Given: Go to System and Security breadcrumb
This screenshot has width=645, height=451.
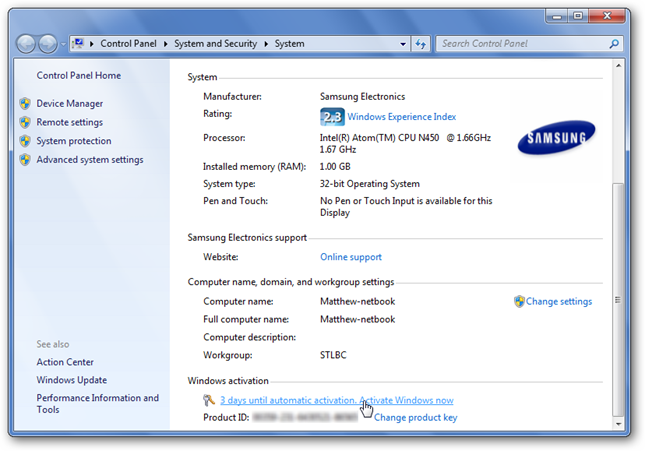Looking at the screenshot, I should [216, 44].
